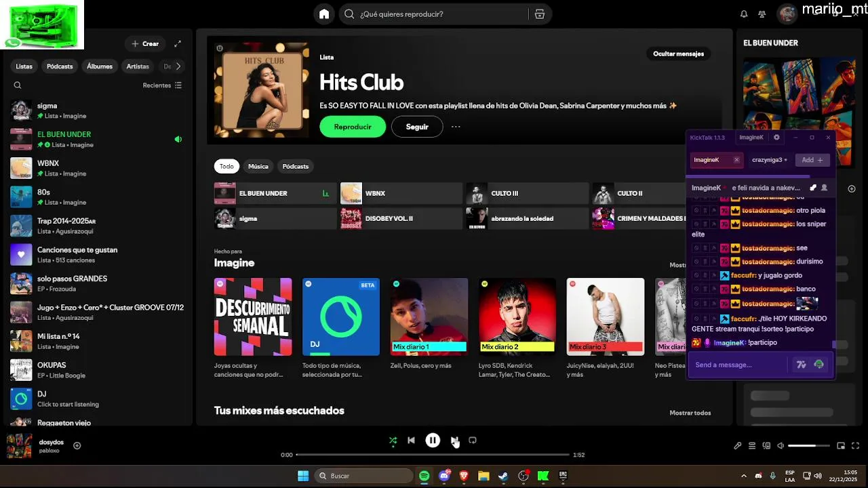Open Steam from the taskbar
The height and width of the screenshot is (488, 868).
(503, 476)
